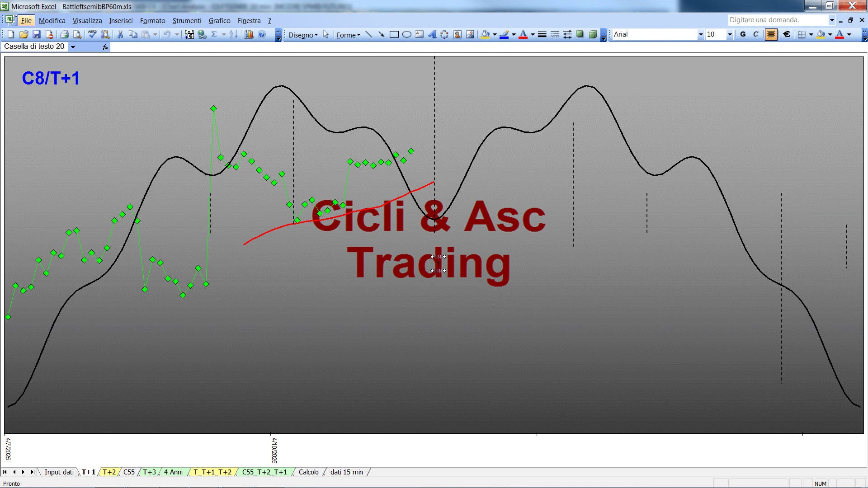Open Excel help question mark icon
Screen dimensions: 868x488
click(262, 34)
